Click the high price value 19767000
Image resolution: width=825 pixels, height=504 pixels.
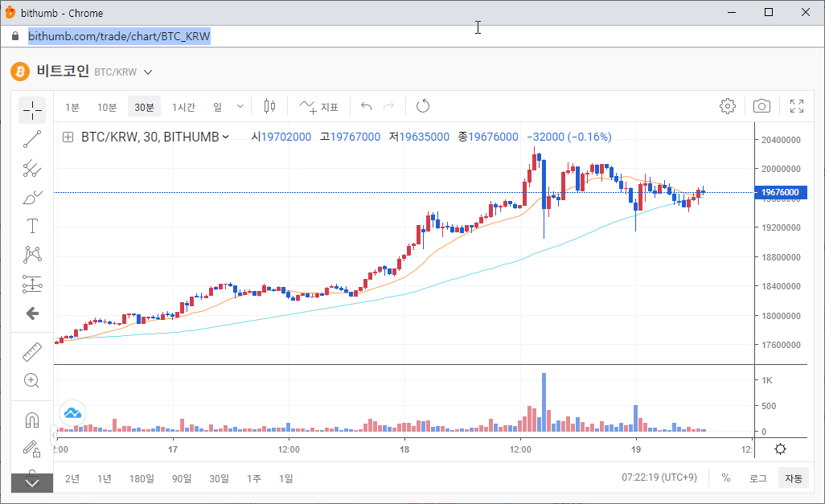[355, 137]
